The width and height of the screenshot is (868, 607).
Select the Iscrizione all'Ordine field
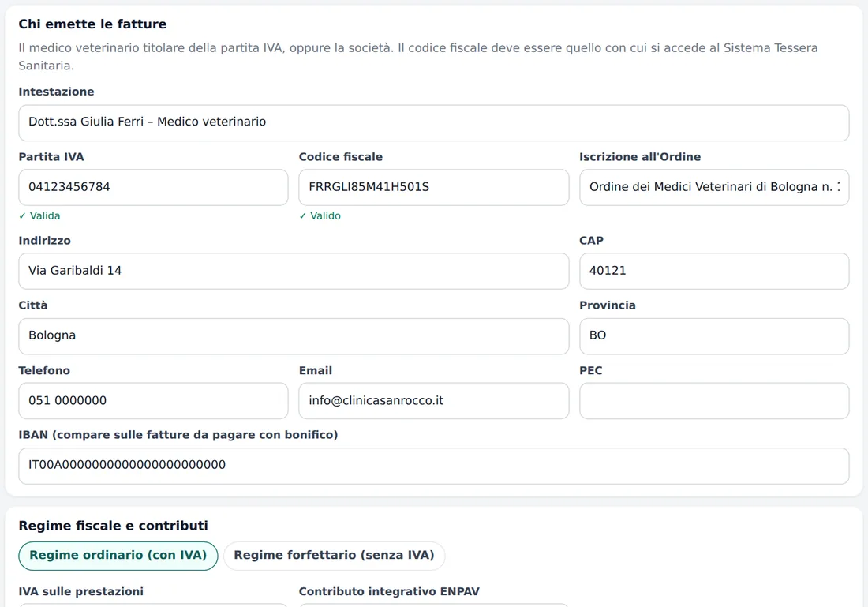pyautogui.click(x=714, y=187)
